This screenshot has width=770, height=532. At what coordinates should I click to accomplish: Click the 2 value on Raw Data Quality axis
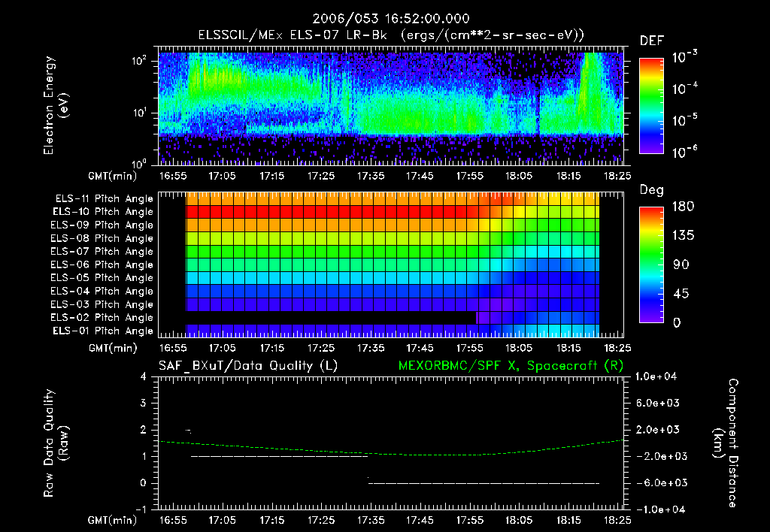click(144, 430)
